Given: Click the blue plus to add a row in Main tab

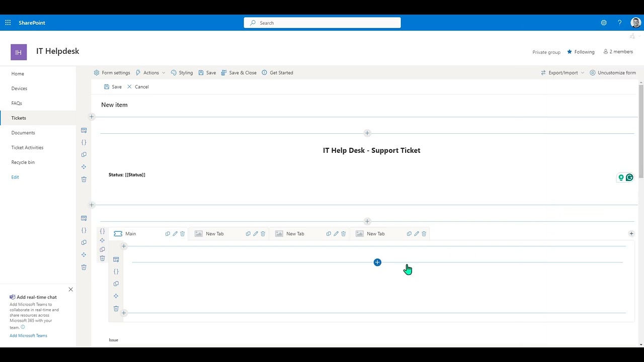Looking at the screenshot, I should pos(377,262).
